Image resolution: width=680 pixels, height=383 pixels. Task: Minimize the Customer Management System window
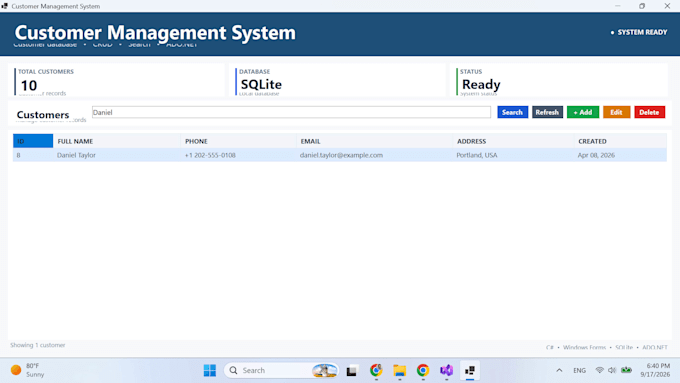coord(618,6)
